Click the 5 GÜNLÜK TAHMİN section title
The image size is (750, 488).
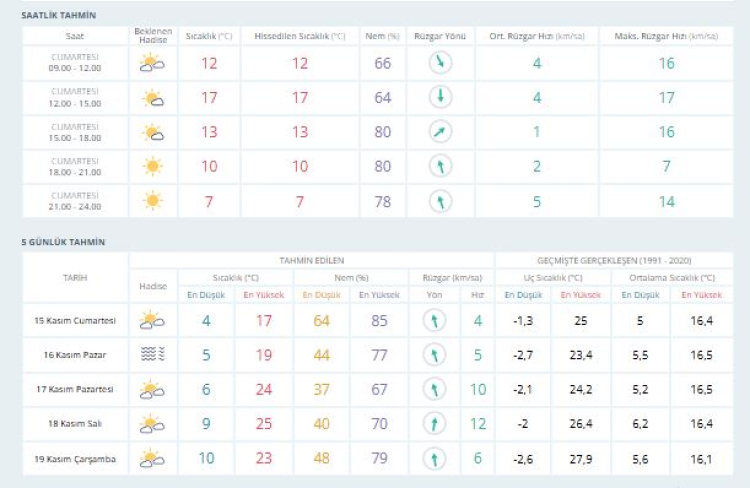[x=63, y=242]
